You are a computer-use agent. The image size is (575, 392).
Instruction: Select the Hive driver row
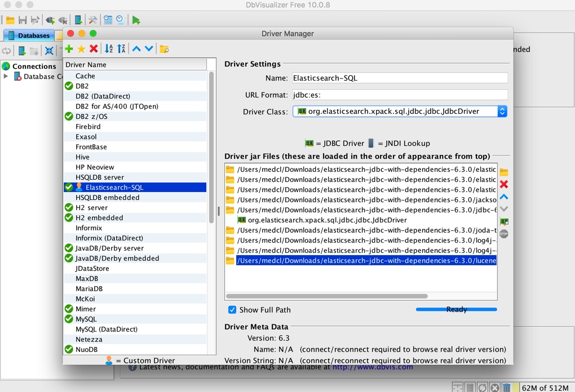click(135, 157)
